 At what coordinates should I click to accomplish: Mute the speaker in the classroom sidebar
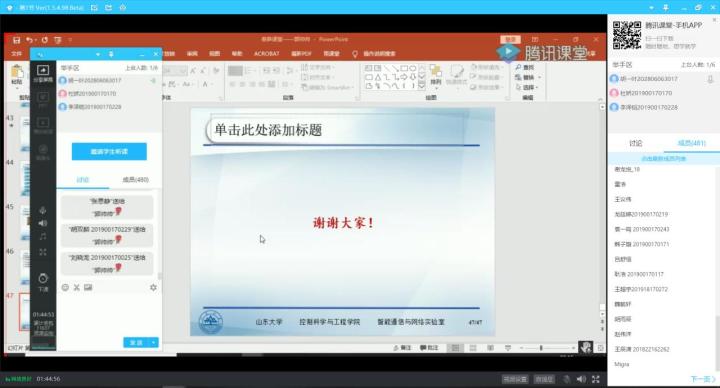43,223
